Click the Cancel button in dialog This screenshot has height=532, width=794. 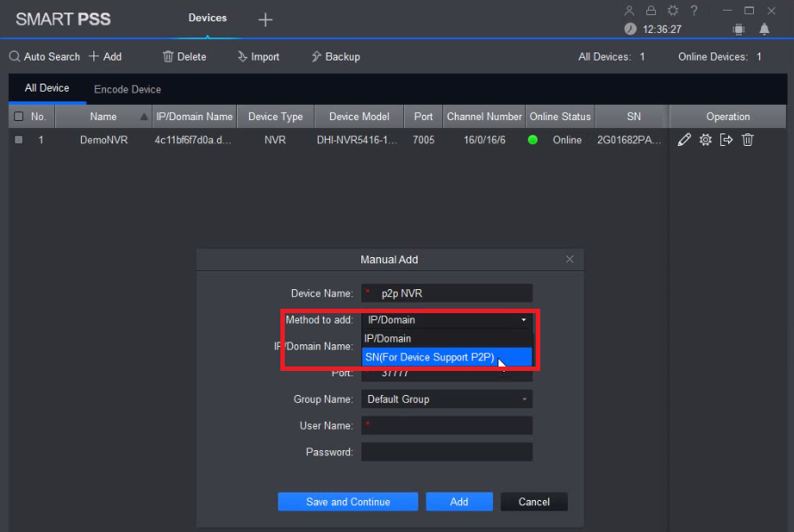click(x=534, y=502)
